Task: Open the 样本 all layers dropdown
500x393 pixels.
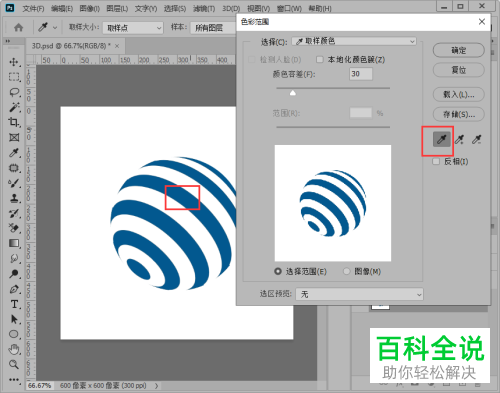Action: coord(213,28)
